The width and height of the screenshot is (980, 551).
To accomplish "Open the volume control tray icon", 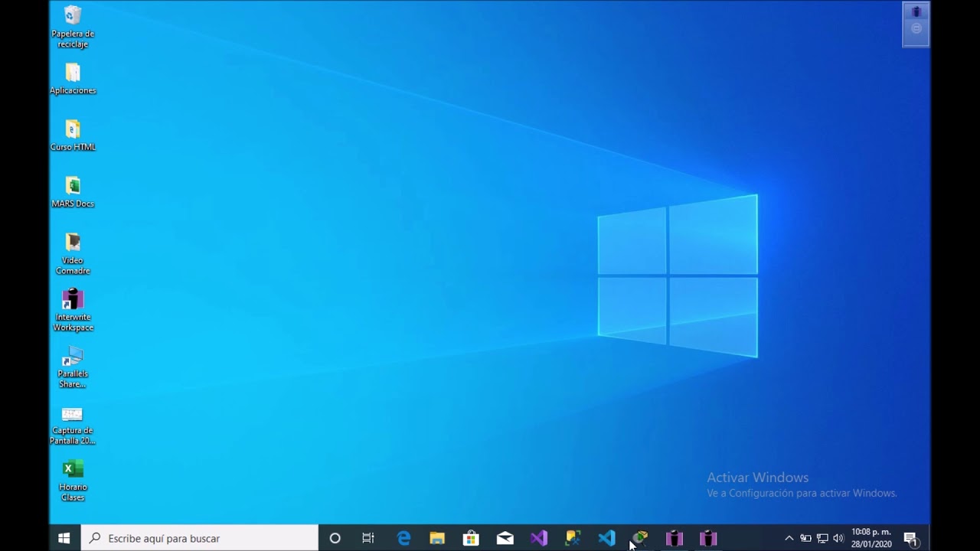I will click(838, 538).
